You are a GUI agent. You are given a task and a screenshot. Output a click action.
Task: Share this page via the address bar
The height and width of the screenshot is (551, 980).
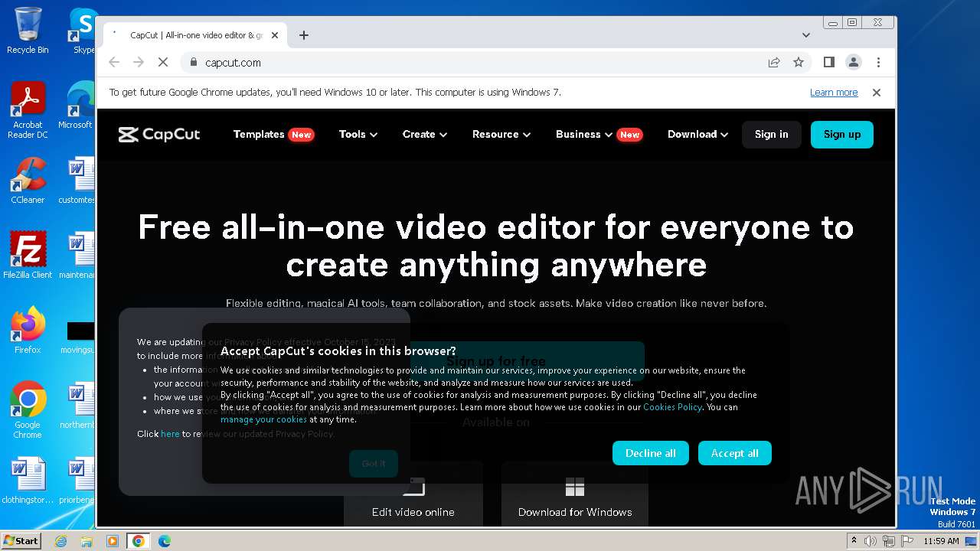[774, 63]
